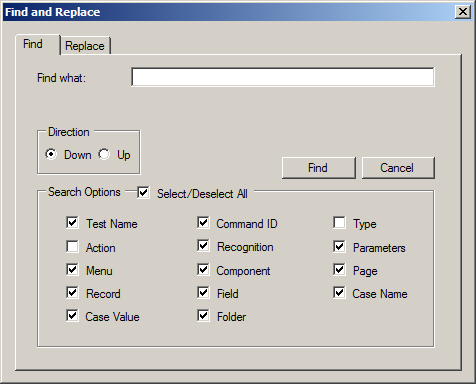This screenshot has height=384, width=476.
Task: Toggle the Select/Deselect All checkbox
Action: point(143,193)
